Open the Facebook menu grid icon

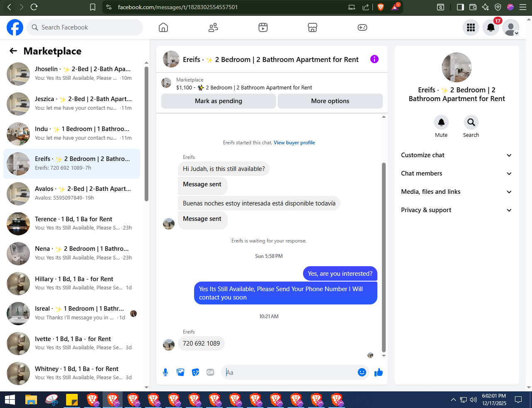(471, 27)
